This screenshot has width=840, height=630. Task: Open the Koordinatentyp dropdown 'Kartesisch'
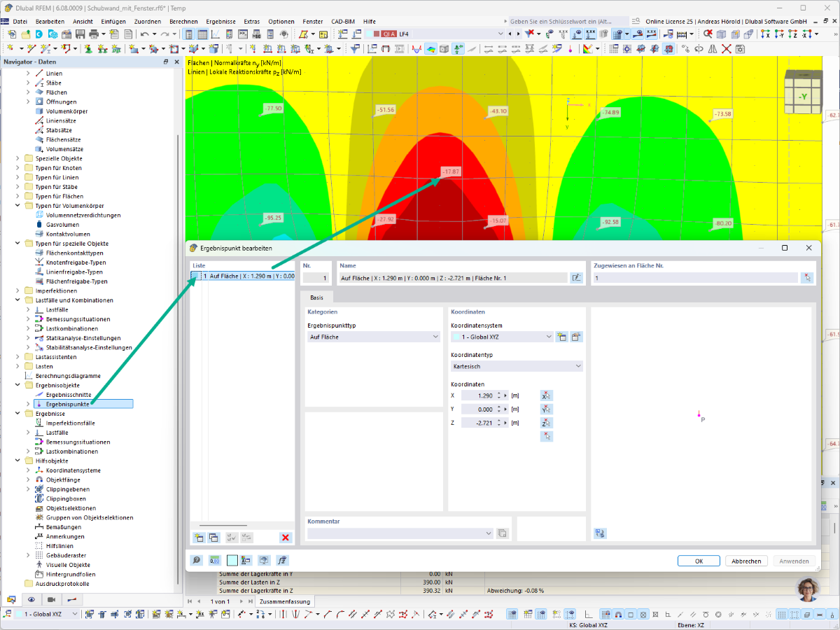tap(517, 366)
